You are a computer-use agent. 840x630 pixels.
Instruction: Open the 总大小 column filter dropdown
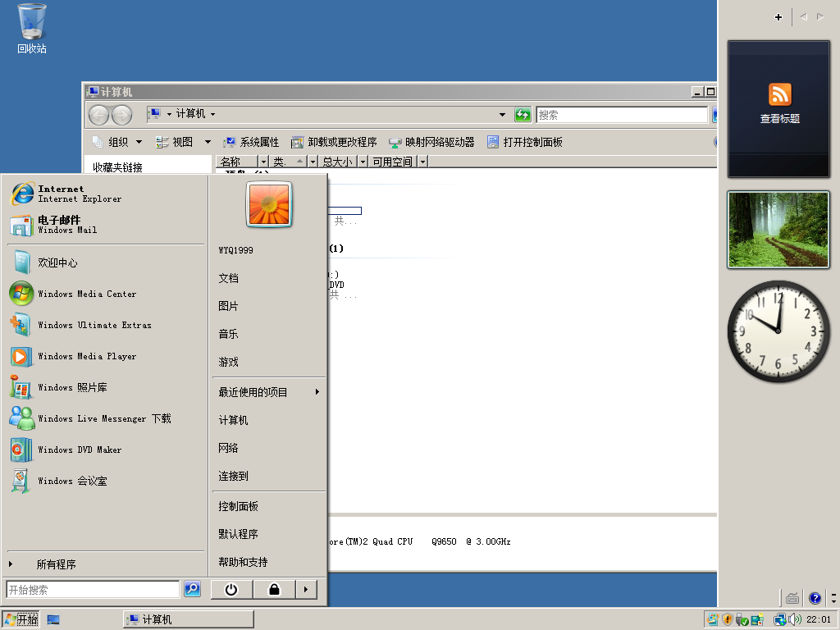[x=363, y=162]
